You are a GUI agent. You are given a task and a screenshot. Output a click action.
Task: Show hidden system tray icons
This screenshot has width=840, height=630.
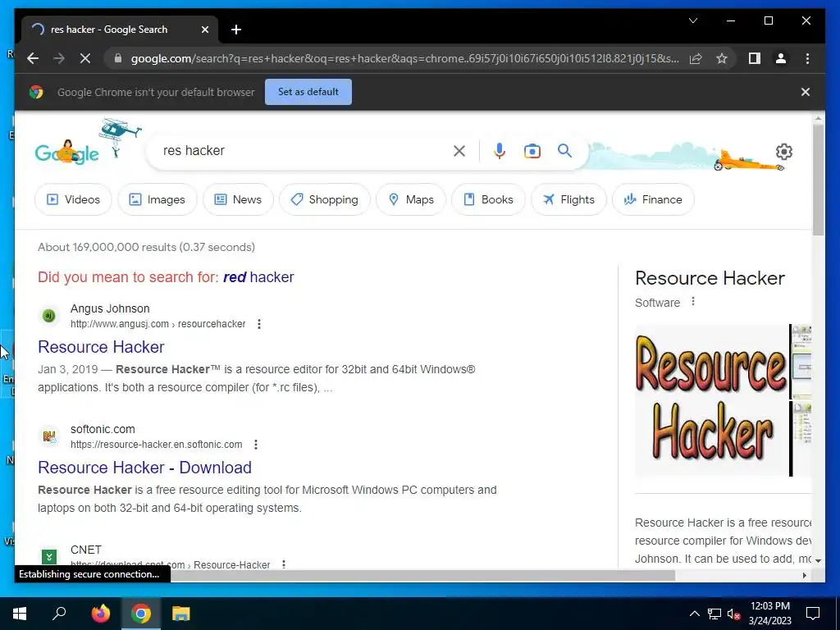[694, 614]
